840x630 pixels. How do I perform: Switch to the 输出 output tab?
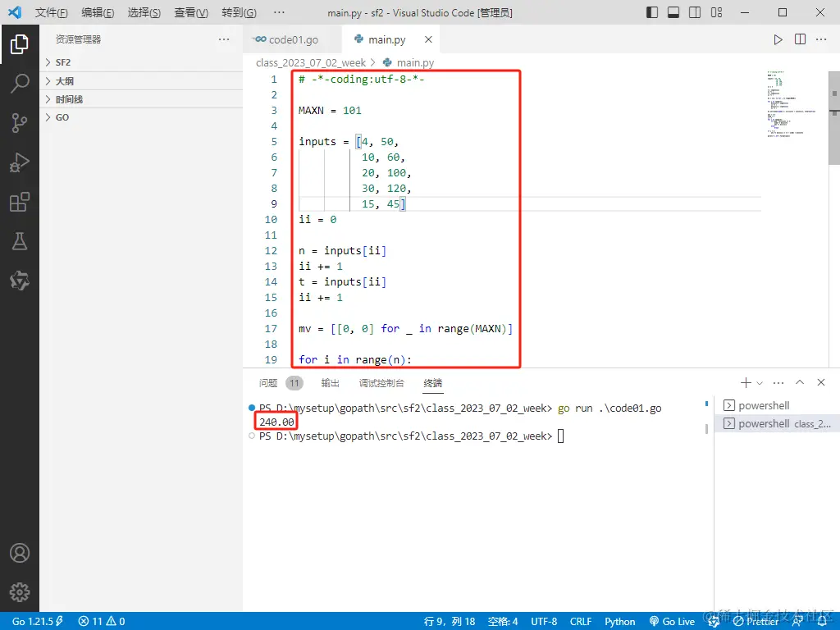pos(330,383)
